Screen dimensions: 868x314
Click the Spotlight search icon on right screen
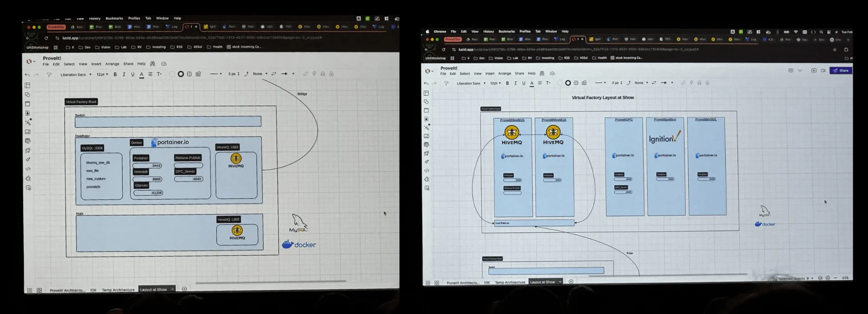[821, 32]
